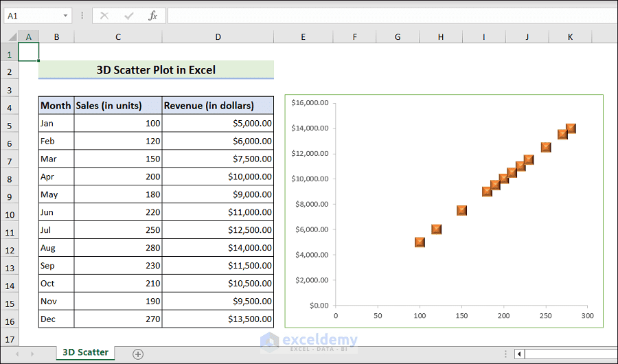Select the 'Dec' month cell
Viewport: 618px width, 364px height.
click(56, 319)
